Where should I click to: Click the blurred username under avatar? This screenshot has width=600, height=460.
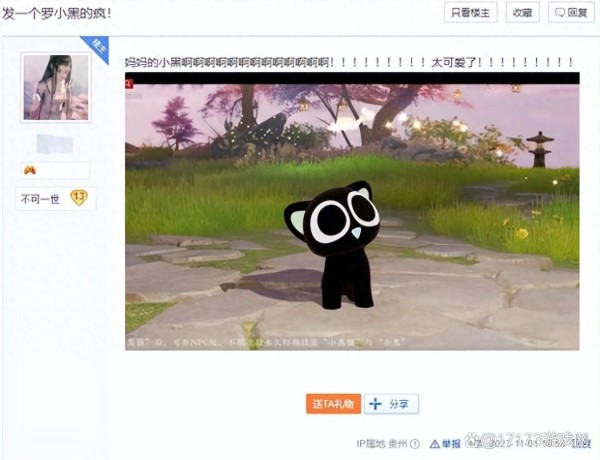click(55, 144)
